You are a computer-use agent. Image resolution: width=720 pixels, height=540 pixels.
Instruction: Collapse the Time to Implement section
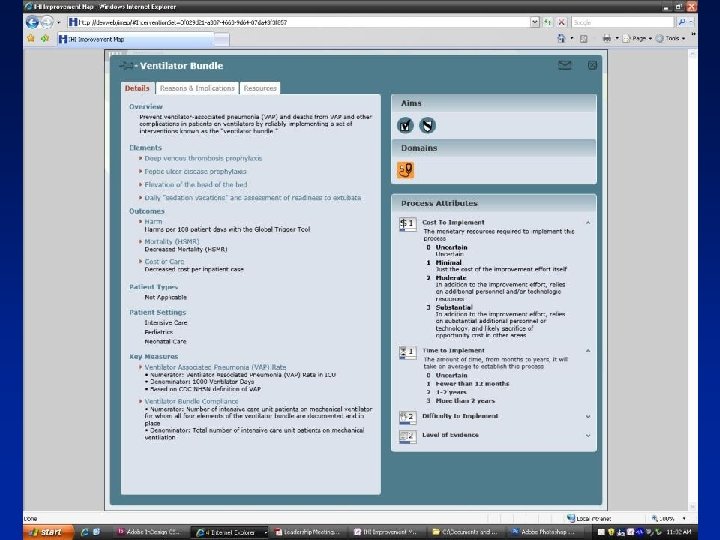pyautogui.click(x=588, y=351)
